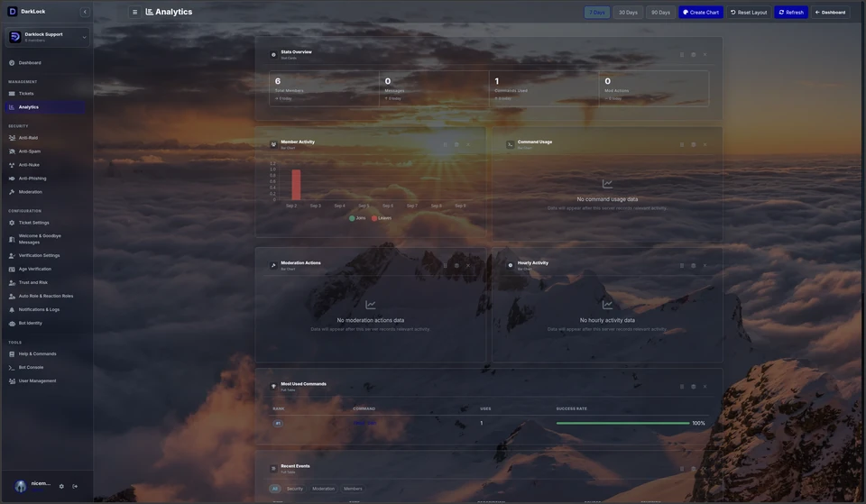This screenshot has width=866, height=504.
Task: Select the Members filter in Recent Events
Action: (353, 489)
